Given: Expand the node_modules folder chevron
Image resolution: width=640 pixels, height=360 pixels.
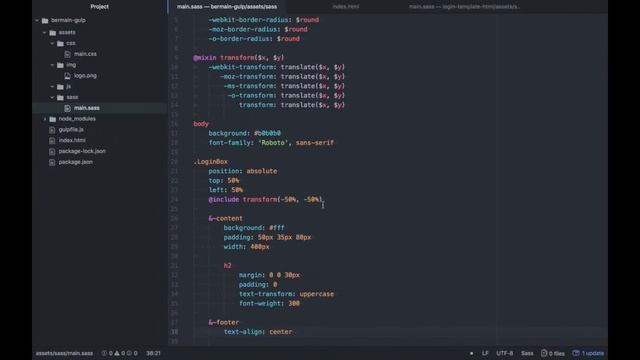Looking at the screenshot, I should [44, 119].
